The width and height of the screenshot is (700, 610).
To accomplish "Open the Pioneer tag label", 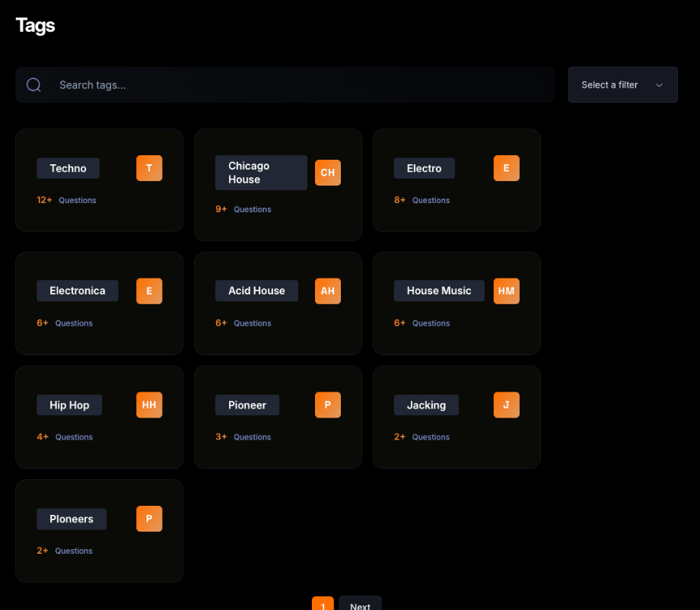I will [247, 405].
